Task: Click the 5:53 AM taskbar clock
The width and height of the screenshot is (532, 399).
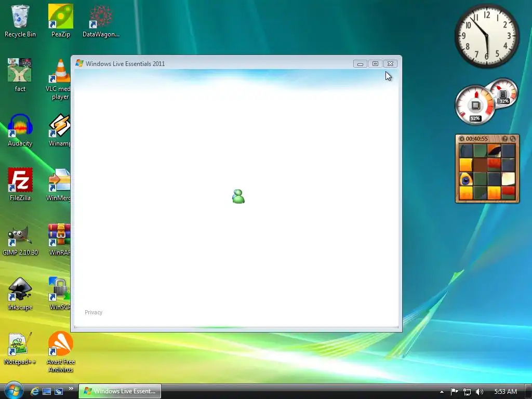Action: (x=506, y=392)
